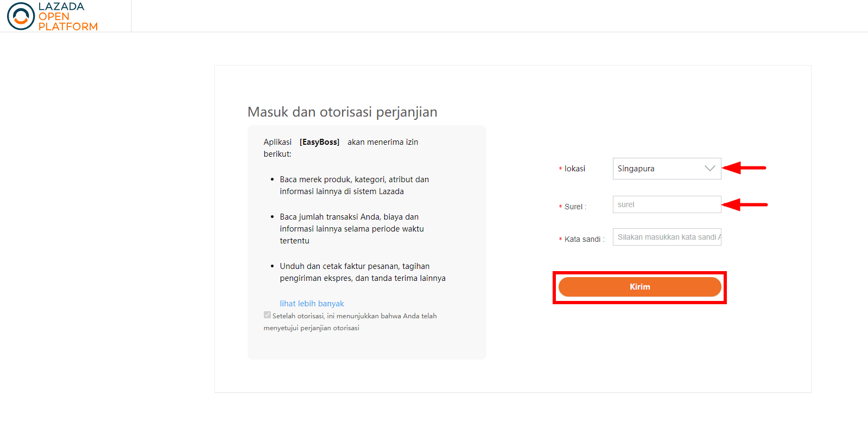Open the lokasi dropdown chevron
The width and height of the screenshot is (868, 430).
tap(709, 168)
